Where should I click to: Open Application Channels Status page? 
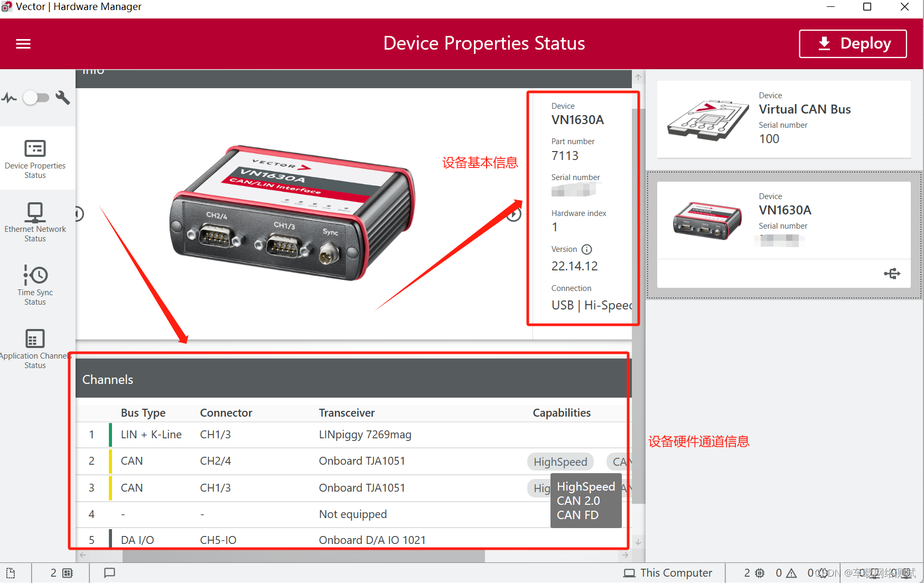click(35, 349)
